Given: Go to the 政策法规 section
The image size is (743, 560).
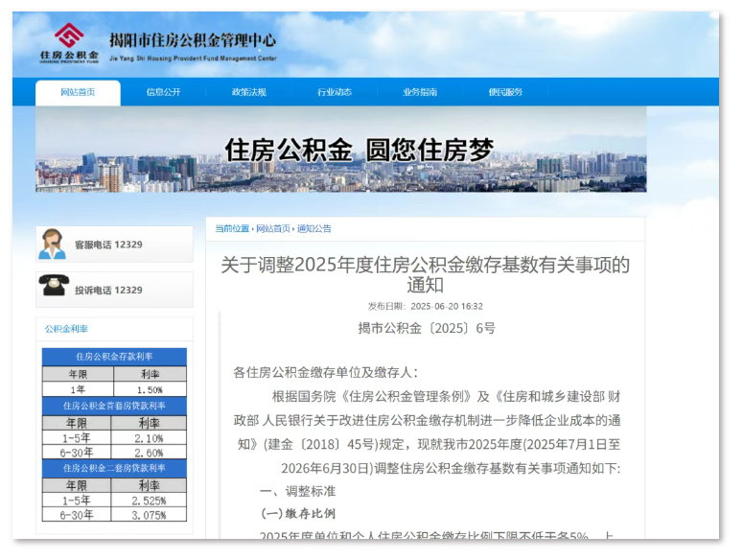Looking at the screenshot, I should click(x=248, y=93).
